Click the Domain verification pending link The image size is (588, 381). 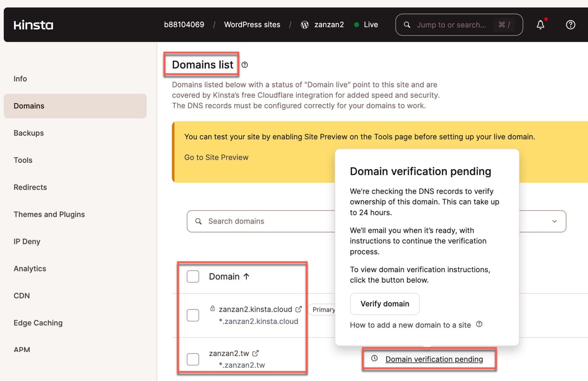[434, 359]
